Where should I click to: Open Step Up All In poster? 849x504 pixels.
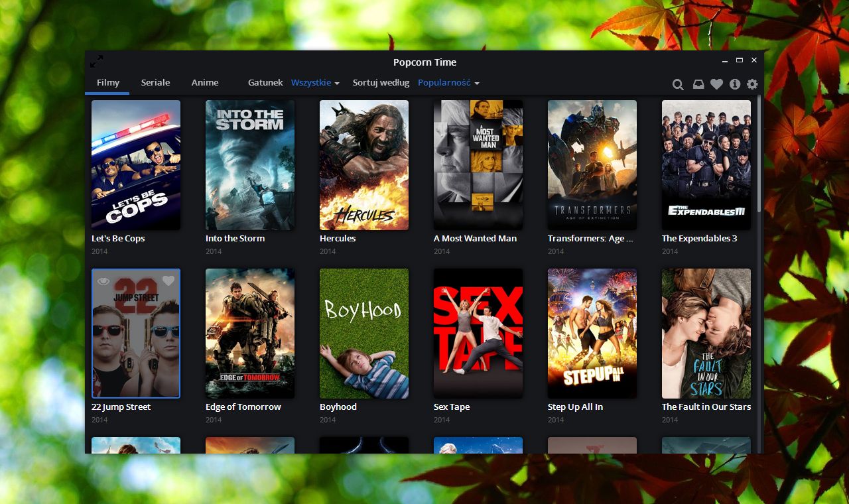(x=592, y=334)
